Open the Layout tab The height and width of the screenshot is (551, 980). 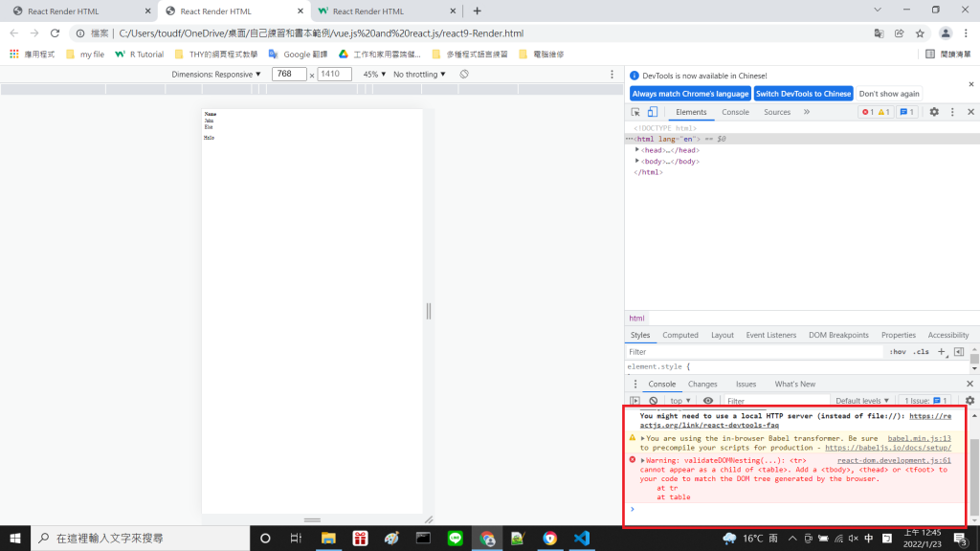pos(722,335)
